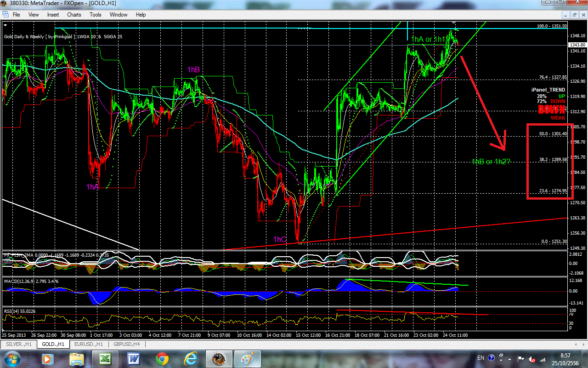
Task: Click the purple 1hC wave label
Action: (280, 239)
